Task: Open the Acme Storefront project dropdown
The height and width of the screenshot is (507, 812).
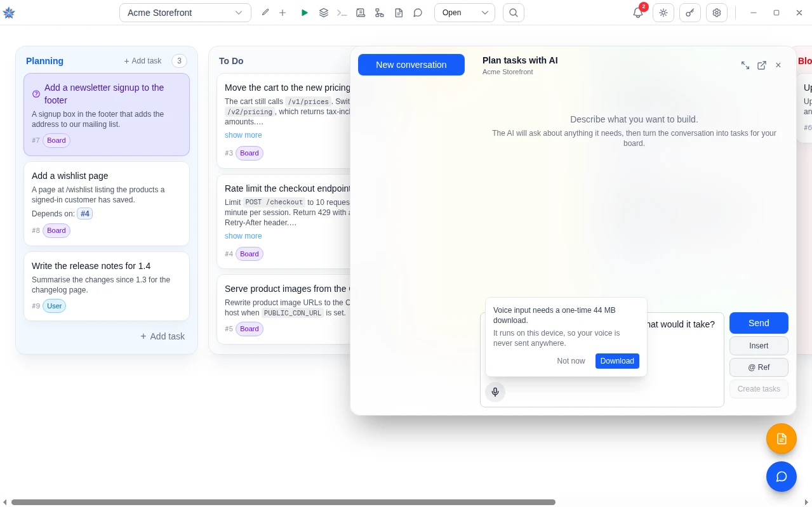Action: pos(185,13)
